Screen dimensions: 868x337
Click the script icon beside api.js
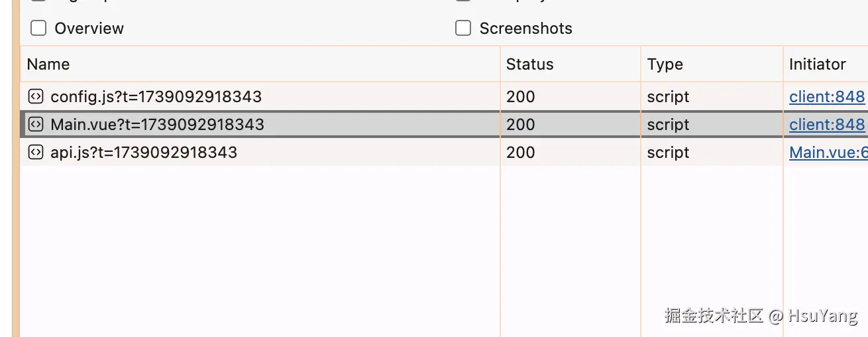(x=36, y=153)
